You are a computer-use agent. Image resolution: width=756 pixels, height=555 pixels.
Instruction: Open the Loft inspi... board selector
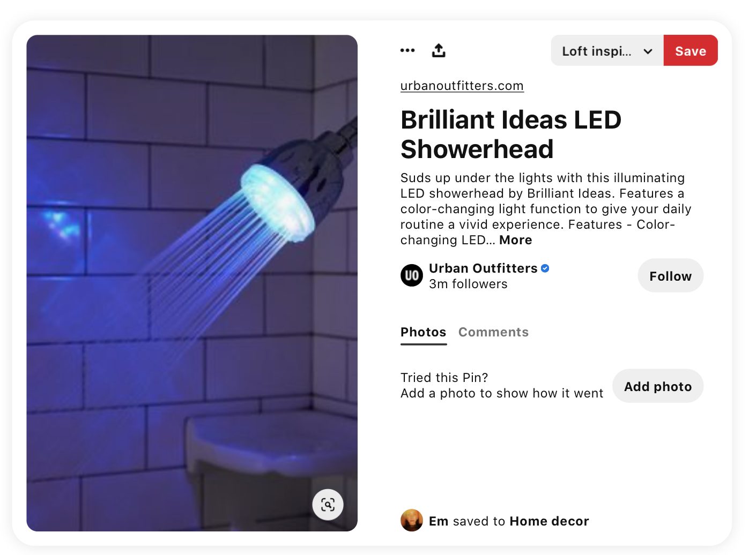(x=607, y=50)
